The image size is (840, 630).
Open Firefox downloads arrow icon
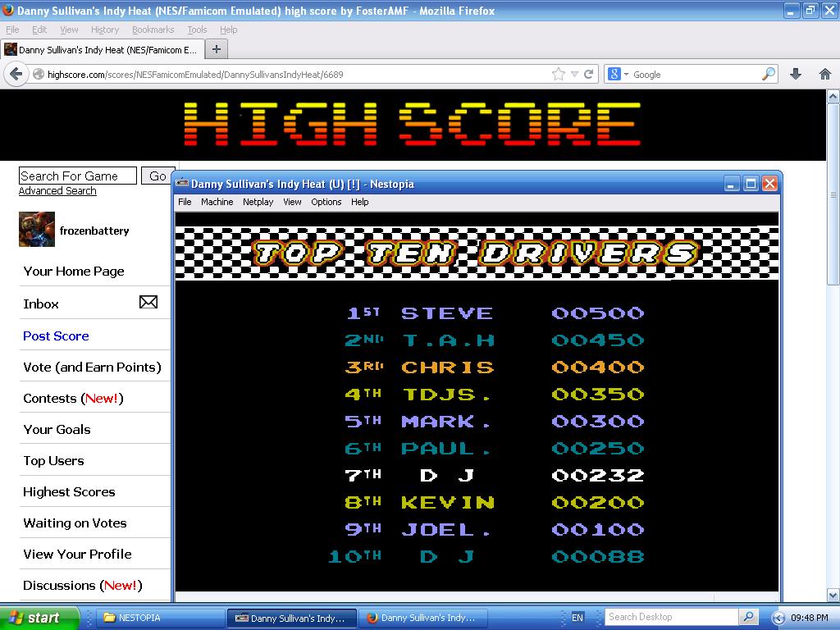(x=796, y=75)
